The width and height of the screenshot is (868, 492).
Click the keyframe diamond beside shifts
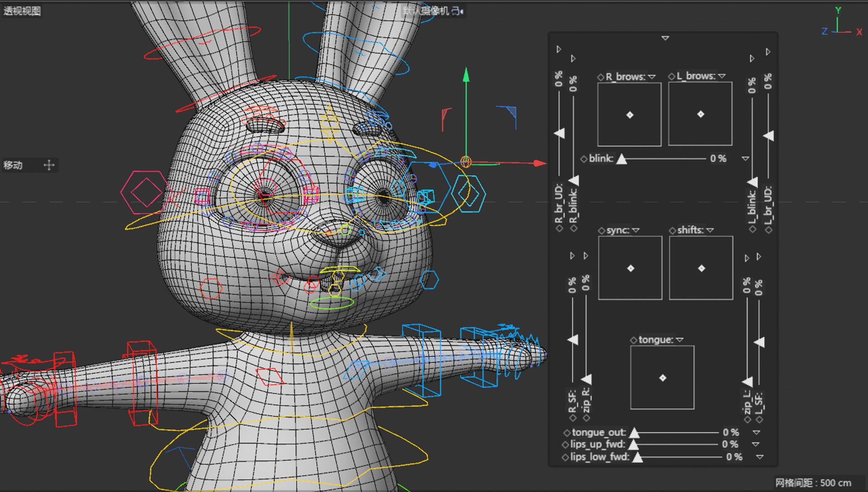coord(672,231)
